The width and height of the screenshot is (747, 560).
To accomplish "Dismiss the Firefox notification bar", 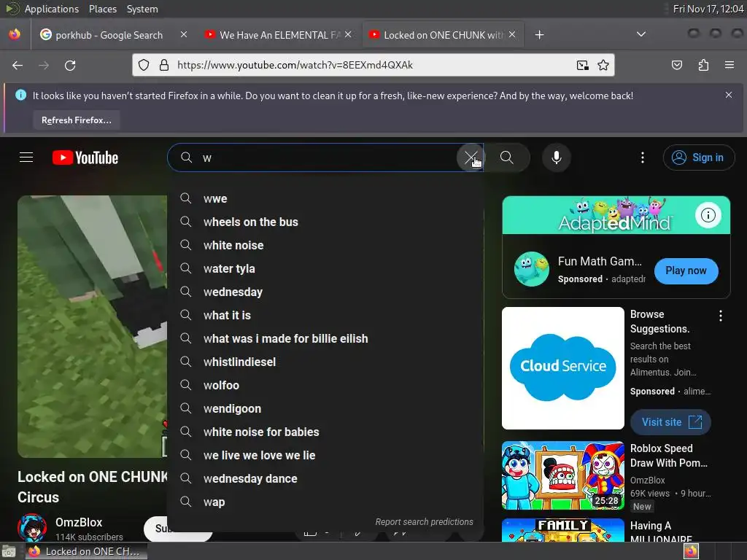I will pos(729,96).
